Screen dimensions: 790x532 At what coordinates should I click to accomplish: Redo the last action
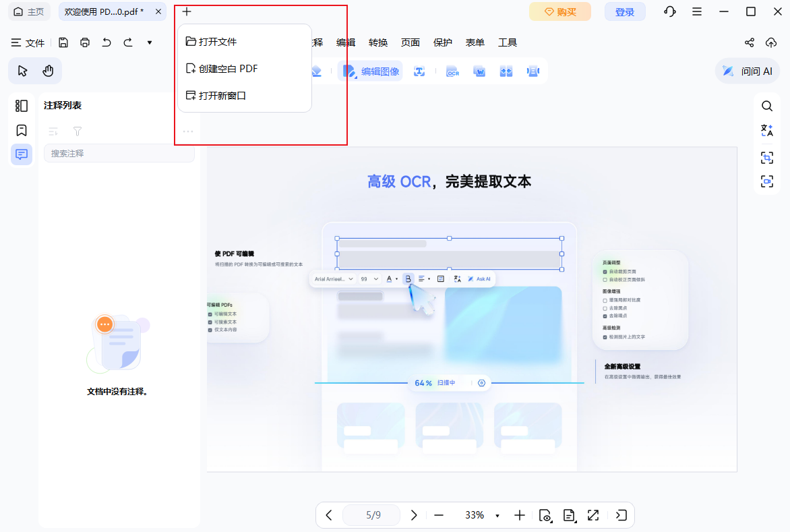coord(128,43)
